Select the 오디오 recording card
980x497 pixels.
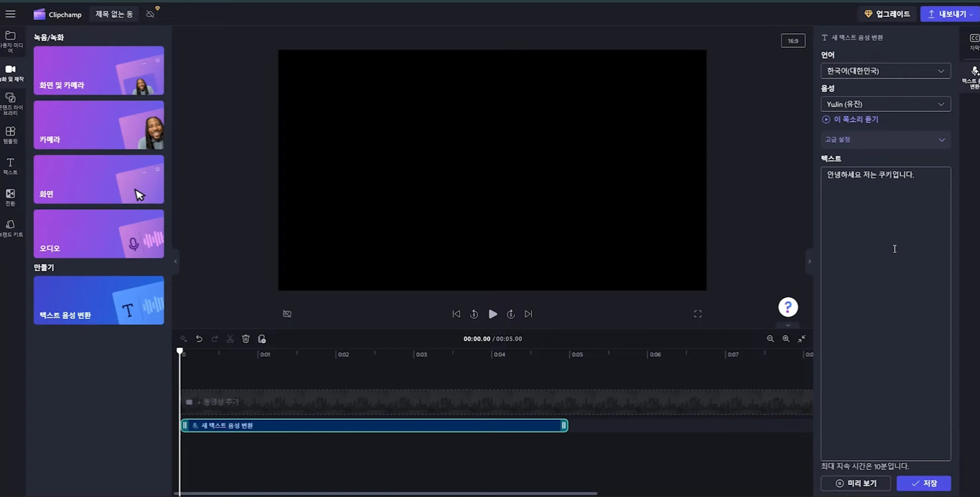tap(99, 234)
